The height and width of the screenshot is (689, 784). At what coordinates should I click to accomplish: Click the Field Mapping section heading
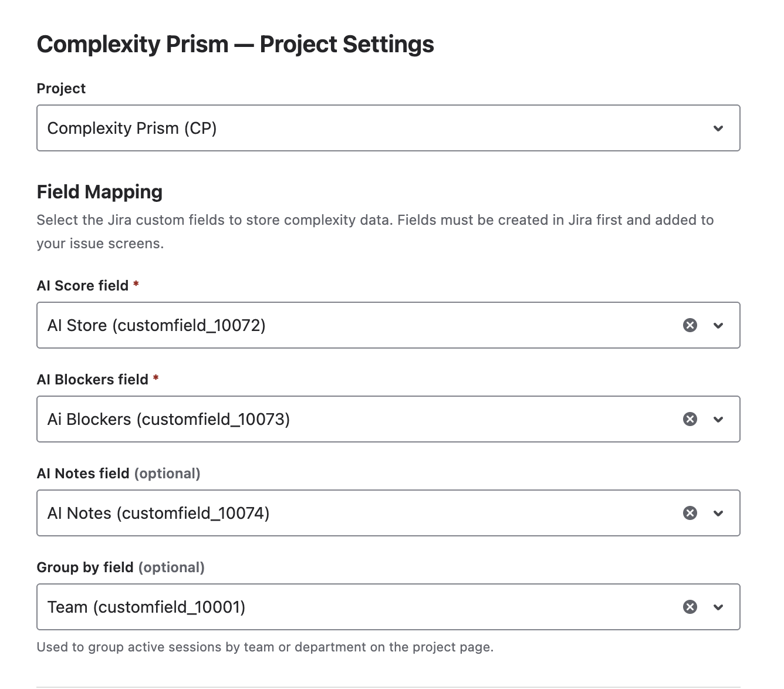[x=99, y=191]
